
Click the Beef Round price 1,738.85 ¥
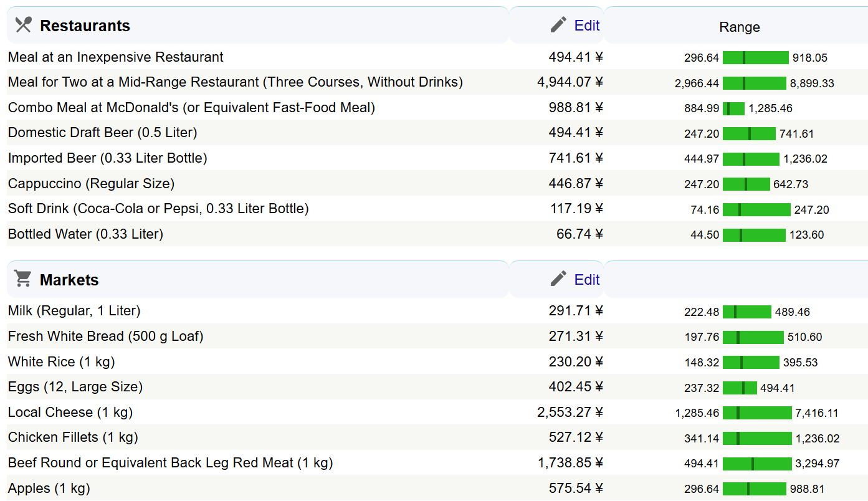(x=570, y=463)
